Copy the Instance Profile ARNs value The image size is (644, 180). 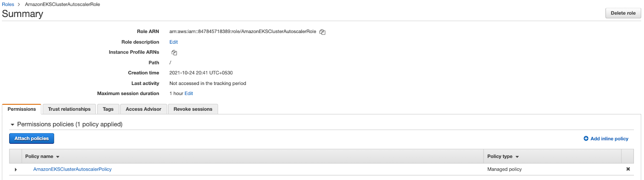(174, 53)
